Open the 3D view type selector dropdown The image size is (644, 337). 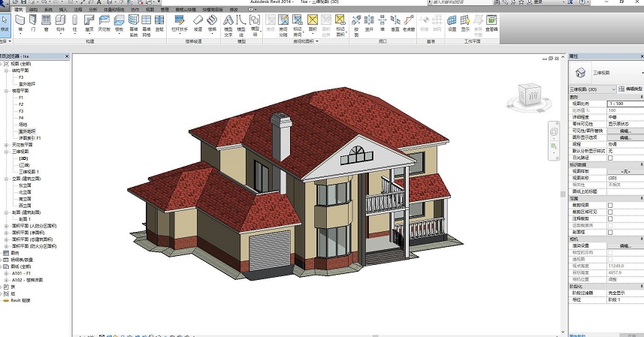[593, 89]
